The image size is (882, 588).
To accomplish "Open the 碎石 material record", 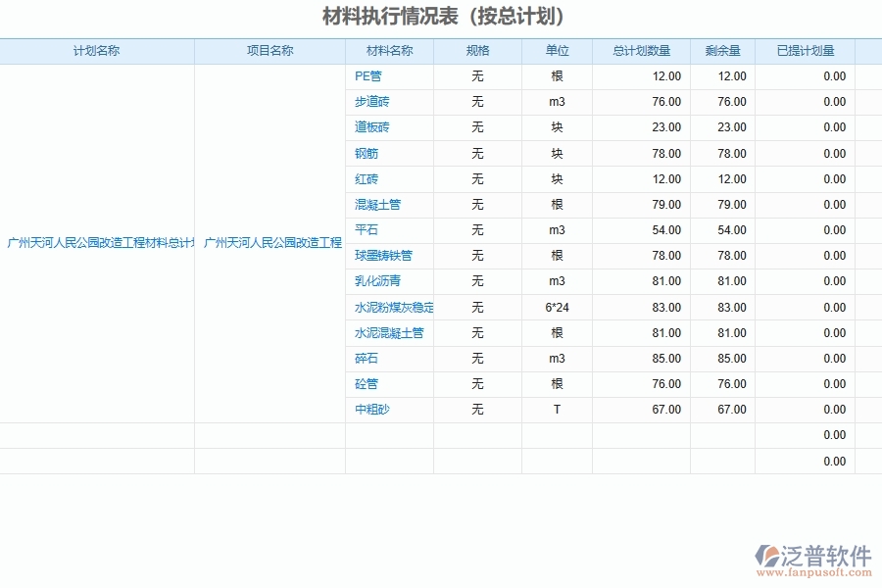I will (366, 358).
